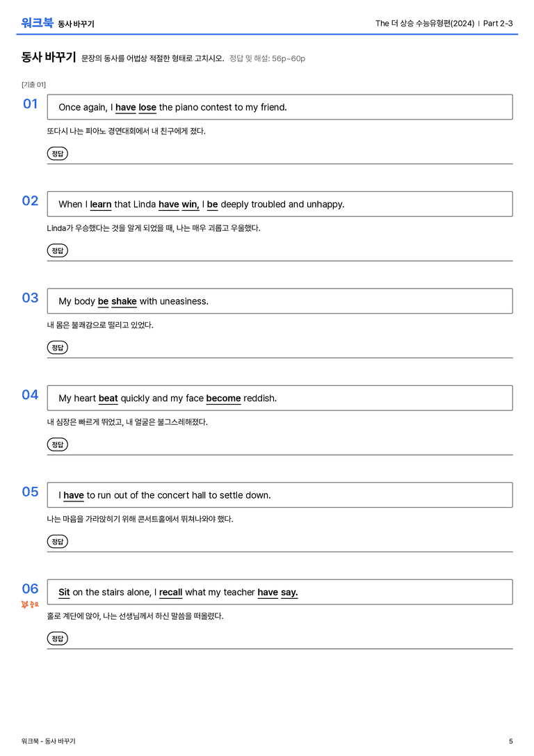Click the 정답 badge under question 04
The image size is (534, 756).
[x=57, y=444]
